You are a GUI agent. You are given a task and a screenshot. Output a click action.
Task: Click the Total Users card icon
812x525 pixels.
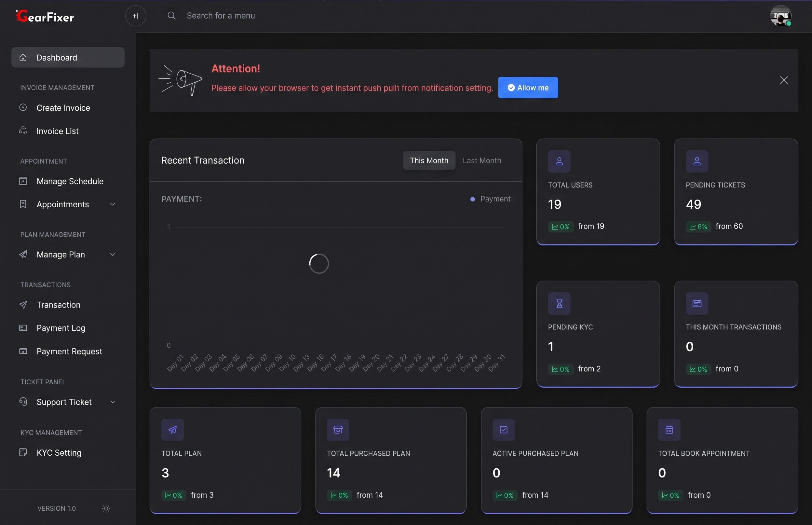[559, 161]
